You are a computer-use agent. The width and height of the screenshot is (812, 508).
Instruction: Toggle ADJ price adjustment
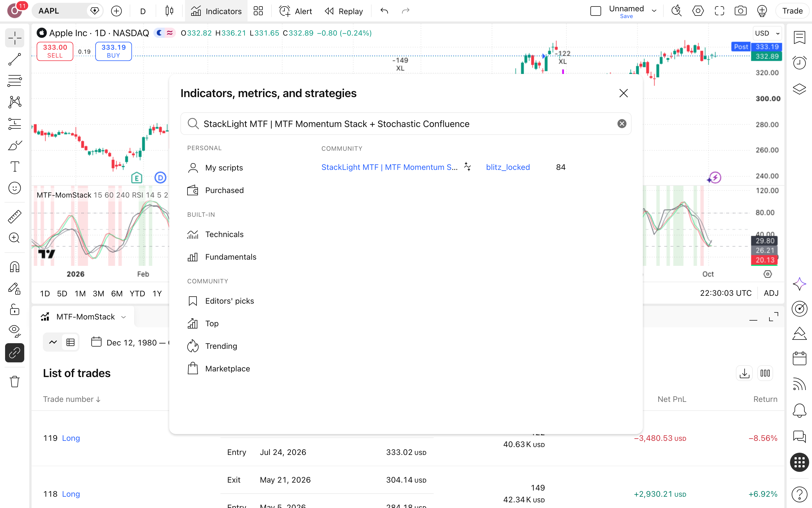(x=771, y=293)
